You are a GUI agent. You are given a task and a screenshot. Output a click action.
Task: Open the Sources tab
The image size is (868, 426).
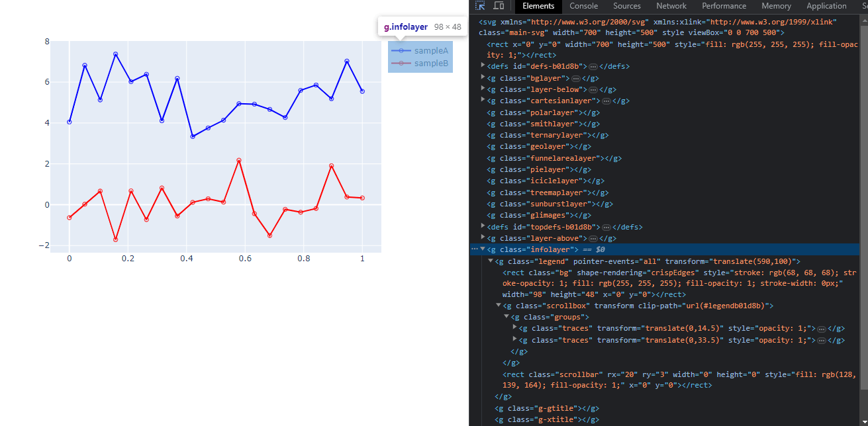pos(626,6)
